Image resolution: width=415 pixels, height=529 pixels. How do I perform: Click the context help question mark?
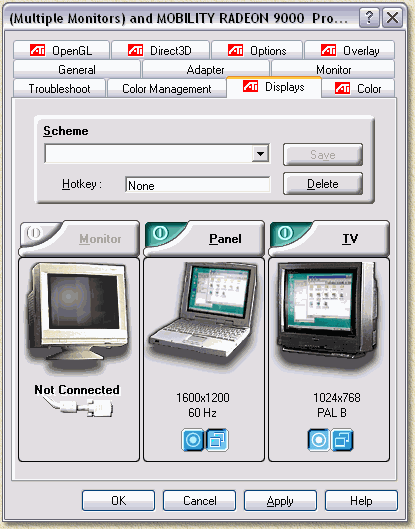pos(369,17)
